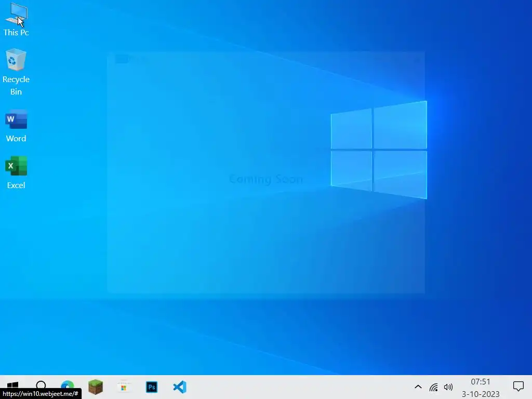Show hidden system tray icons
This screenshot has height=399, width=532.
click(x=418, y=387)
